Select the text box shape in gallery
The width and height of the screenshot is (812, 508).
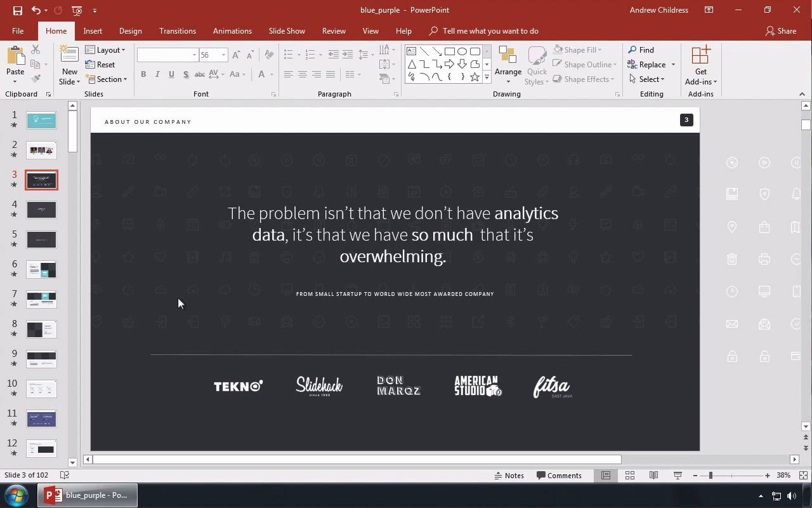[x=411, y=51]
